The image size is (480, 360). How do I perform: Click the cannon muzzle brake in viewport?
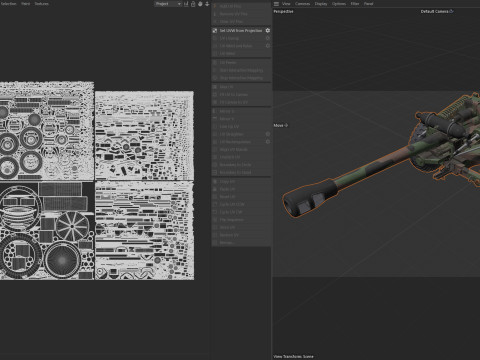[310, 199]
